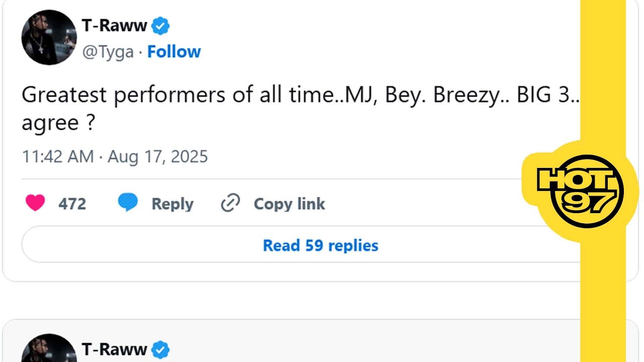Open the first tweet's profile avatar
This screenshot has height=362, width=644.
[49, 38]
